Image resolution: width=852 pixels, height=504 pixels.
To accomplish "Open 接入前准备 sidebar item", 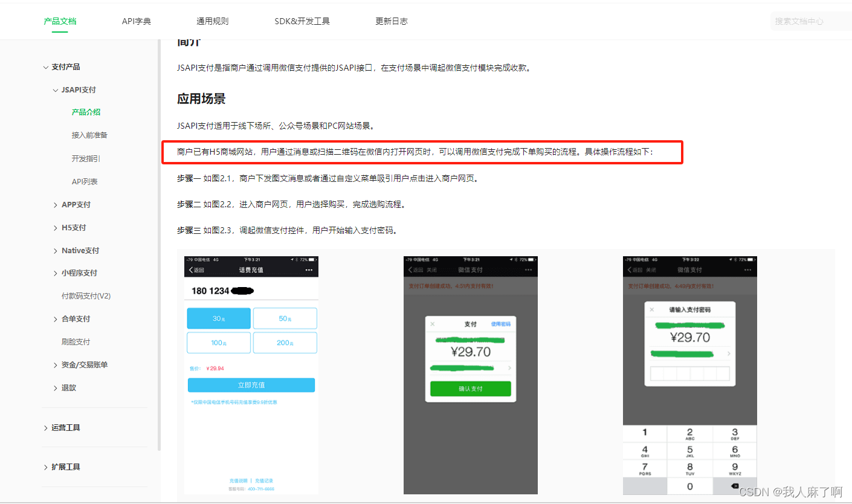I will tap(89, 135).
